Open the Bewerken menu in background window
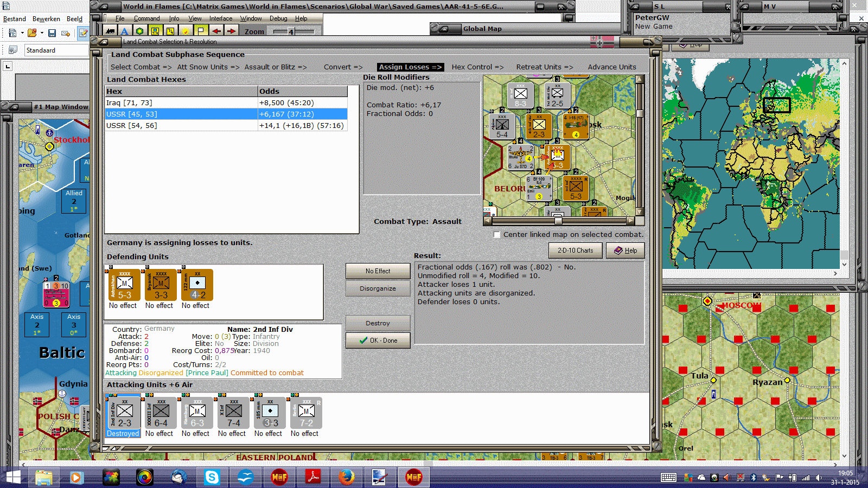 (46, 19)
